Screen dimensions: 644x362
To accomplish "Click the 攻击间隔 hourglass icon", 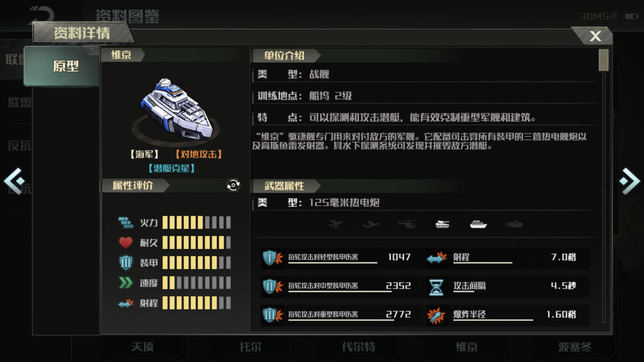I will coord(436,287).
